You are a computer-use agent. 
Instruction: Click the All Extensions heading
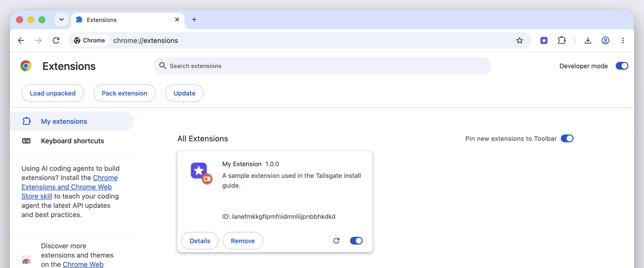coord(203,139)
